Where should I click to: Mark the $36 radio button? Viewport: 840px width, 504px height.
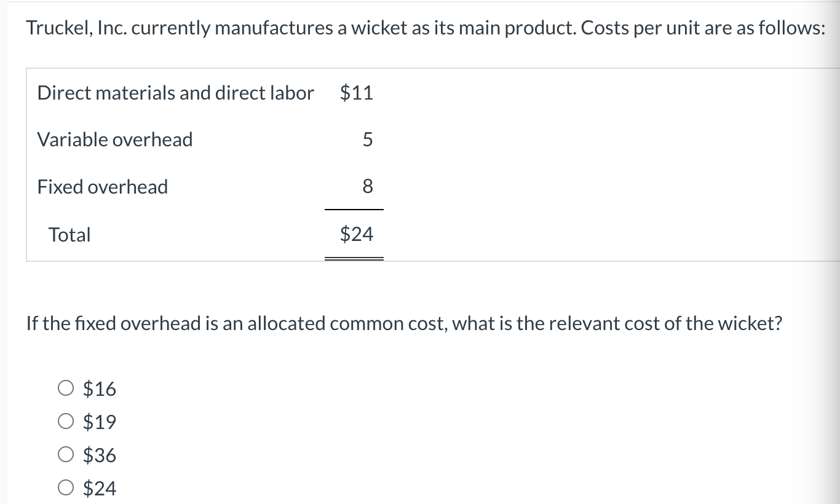[66, 455]
